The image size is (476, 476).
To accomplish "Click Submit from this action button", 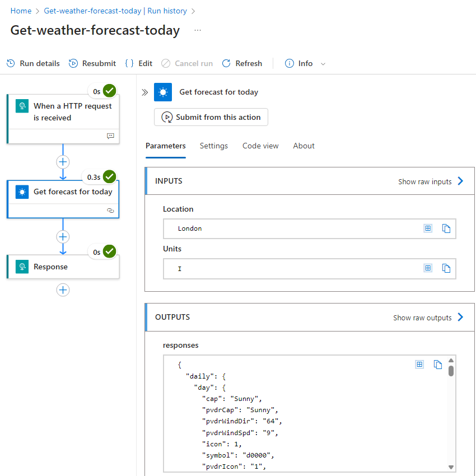I will (211, 117).
